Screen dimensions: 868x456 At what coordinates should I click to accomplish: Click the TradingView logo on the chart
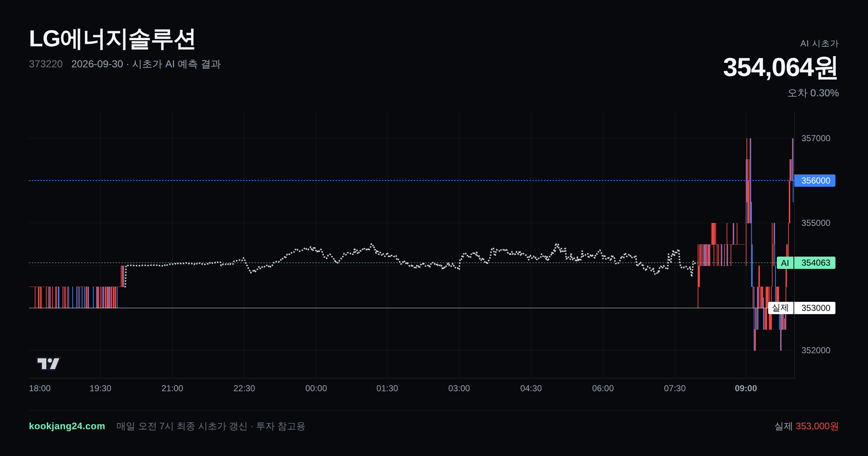point(48,363)
